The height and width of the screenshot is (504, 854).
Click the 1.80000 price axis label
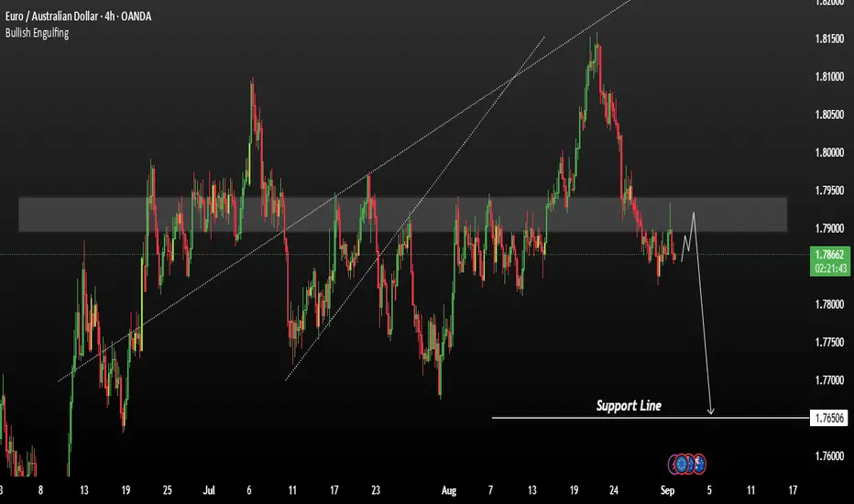[829, 152]
